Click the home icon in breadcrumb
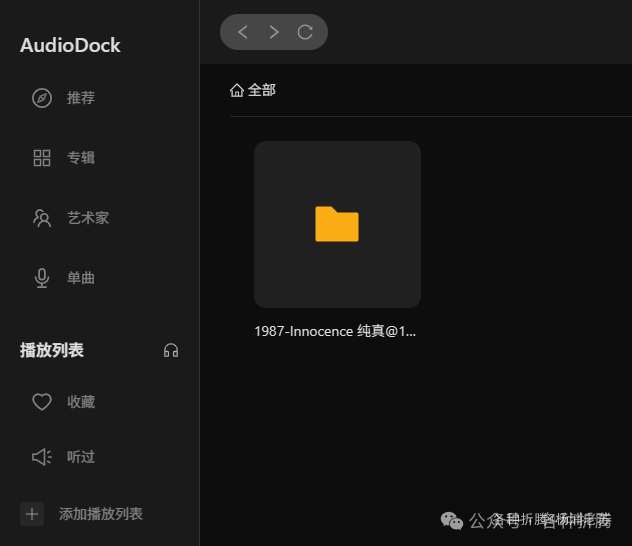 coord(237,90)
